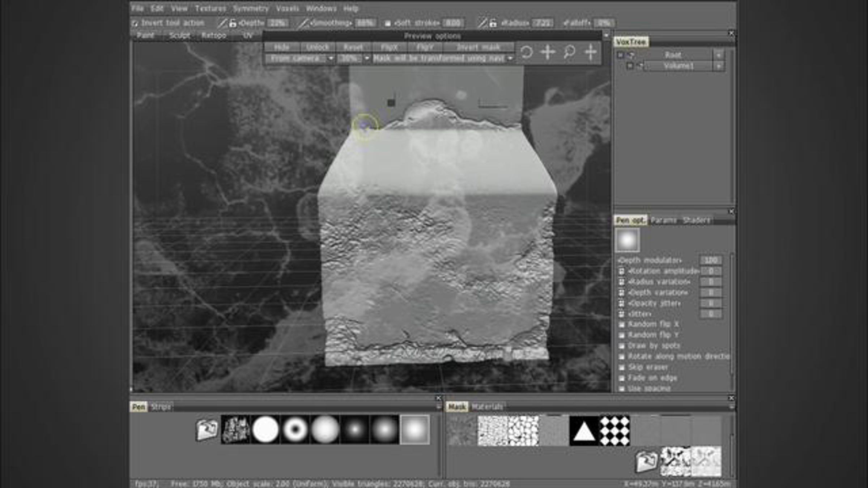Switch to the Shaders tab
Screen dimensions: 868x488
696,220
